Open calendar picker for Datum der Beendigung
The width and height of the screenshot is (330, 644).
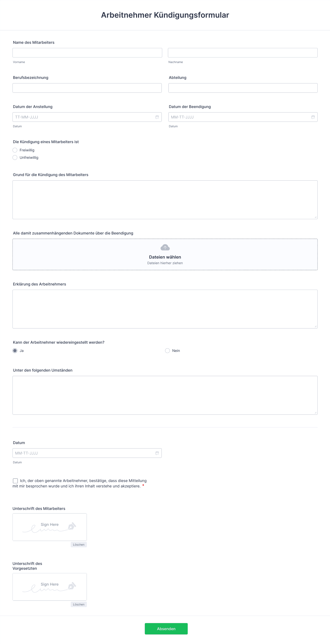(x=313, y=117)
